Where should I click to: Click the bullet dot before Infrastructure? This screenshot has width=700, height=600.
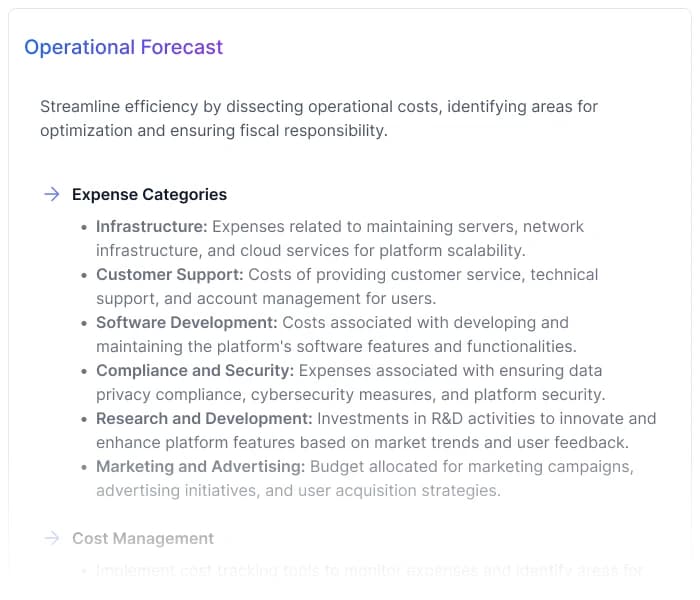pos(85,227)
